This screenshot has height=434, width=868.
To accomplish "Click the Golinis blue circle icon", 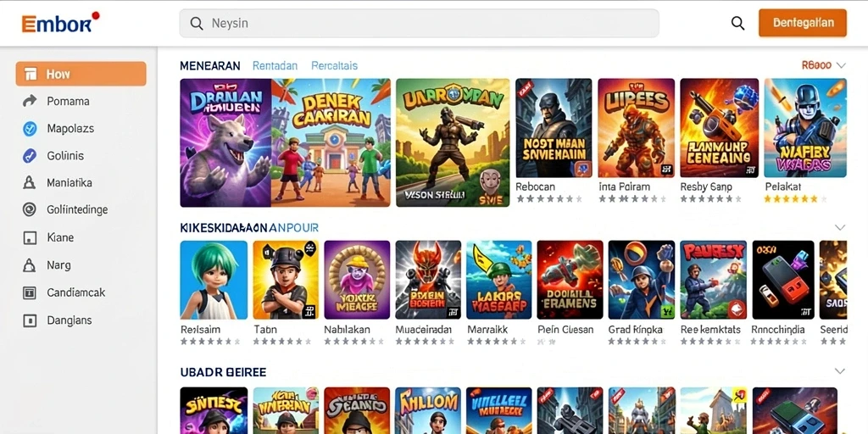I will (x=30, y=156).
